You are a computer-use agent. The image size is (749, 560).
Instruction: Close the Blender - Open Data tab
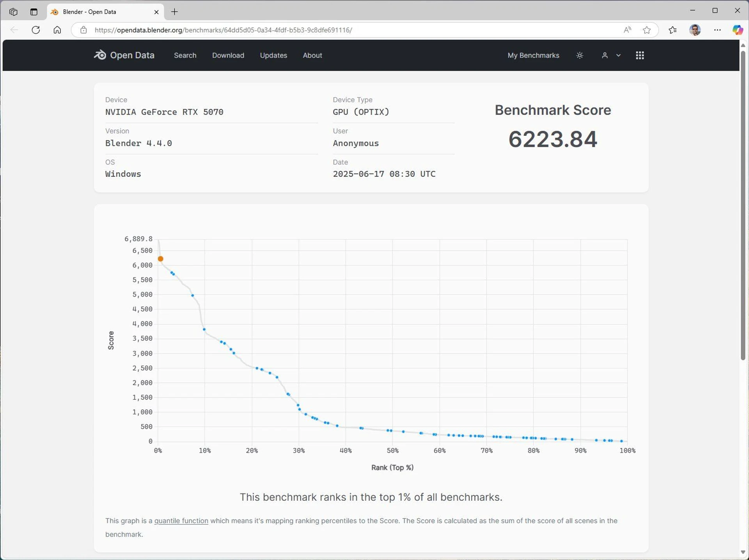156,12
